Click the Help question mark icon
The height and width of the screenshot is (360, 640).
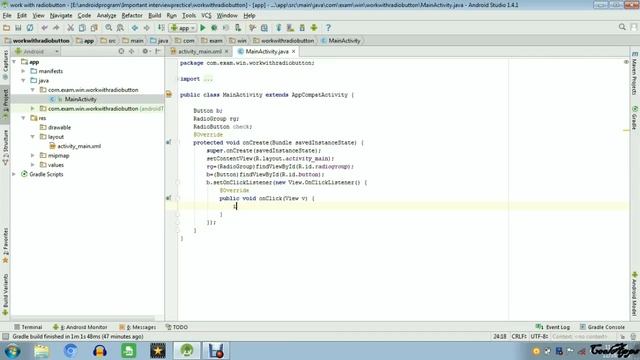coord(328,28)
